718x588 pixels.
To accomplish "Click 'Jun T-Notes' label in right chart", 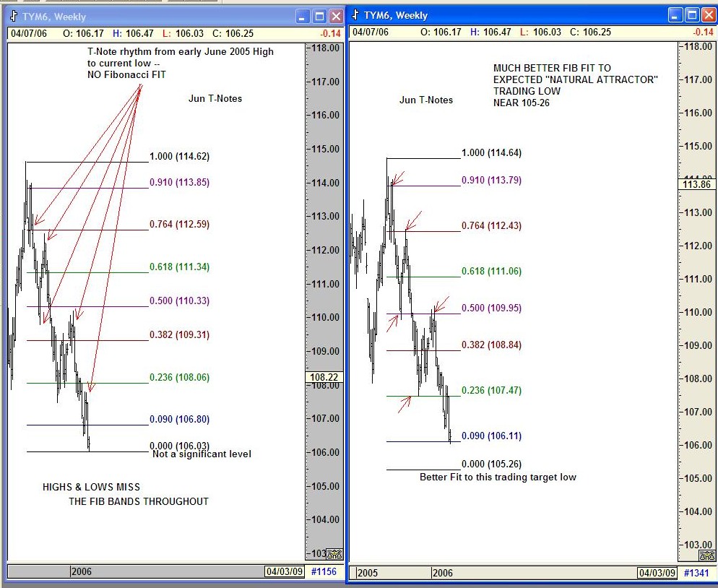I will (x=426, y=100).
